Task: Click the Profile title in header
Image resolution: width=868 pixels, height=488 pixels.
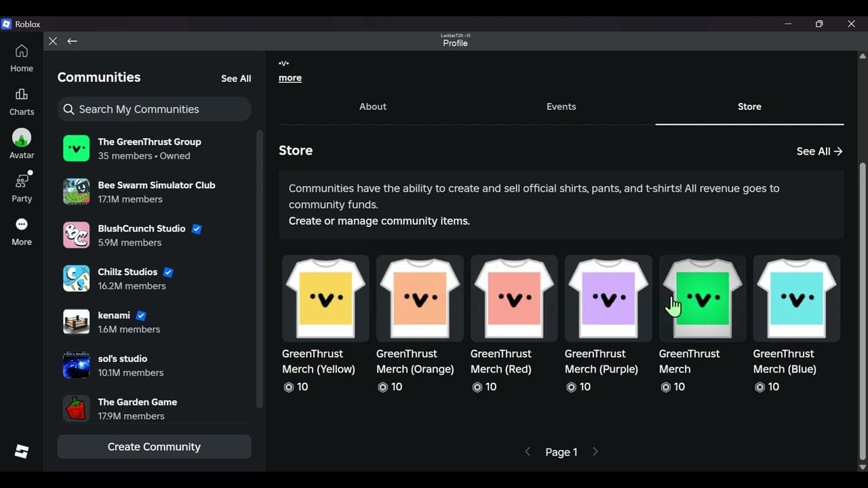Action: (455, 43)
